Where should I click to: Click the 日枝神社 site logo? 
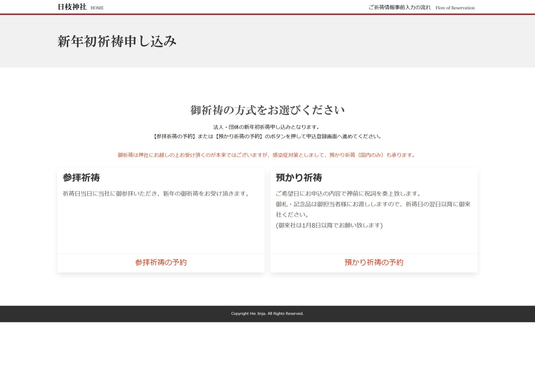point(72,7)
